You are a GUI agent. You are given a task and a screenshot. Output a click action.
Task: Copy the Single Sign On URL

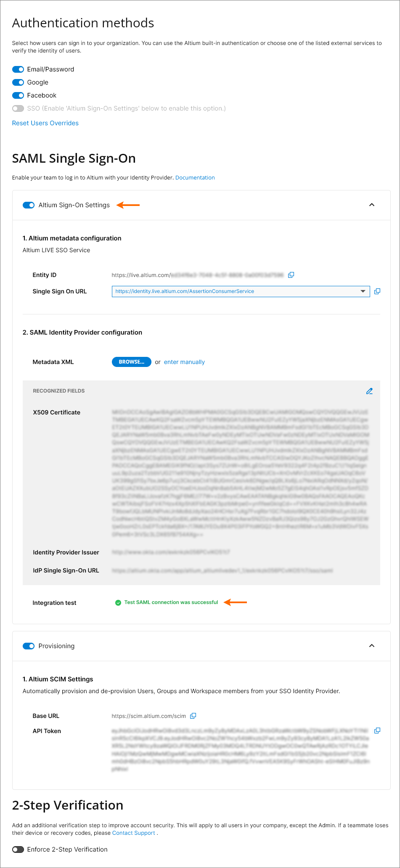pyautogui.click(x=377, y=291)
